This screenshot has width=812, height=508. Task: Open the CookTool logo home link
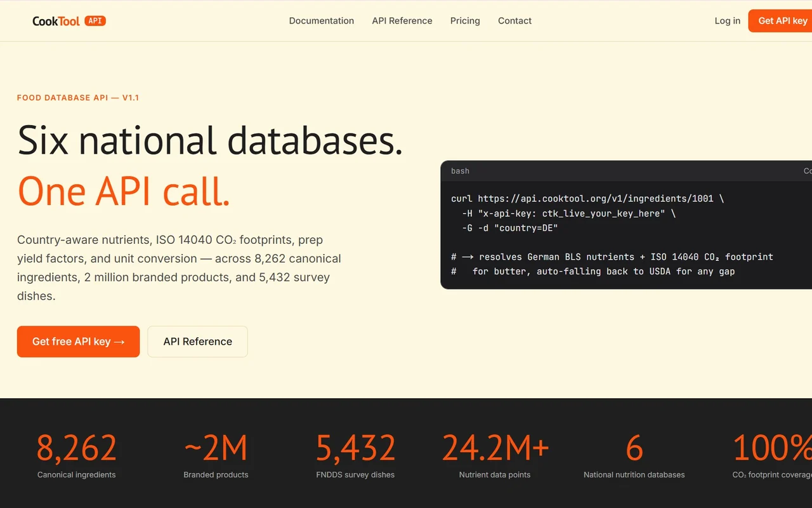coord(69,21)
